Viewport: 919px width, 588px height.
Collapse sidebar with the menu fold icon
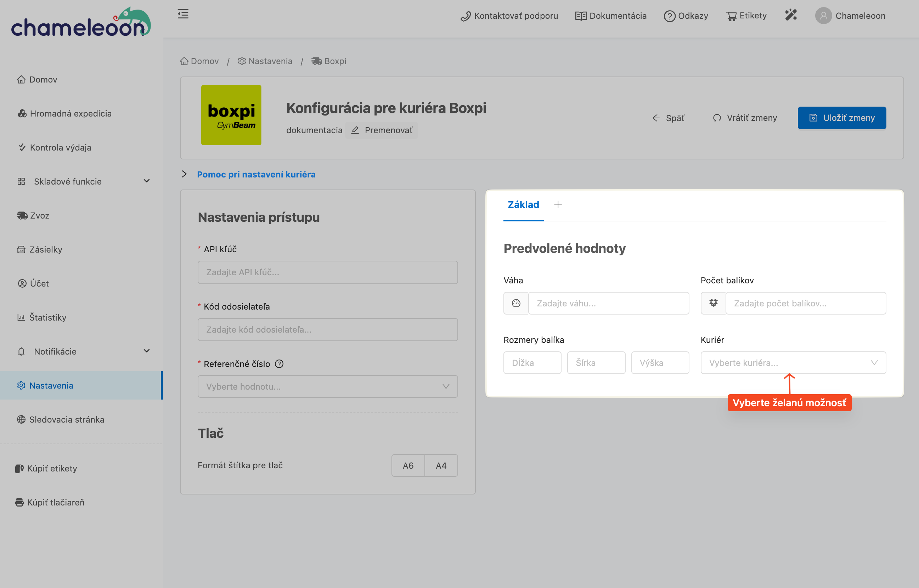point(183,14)
